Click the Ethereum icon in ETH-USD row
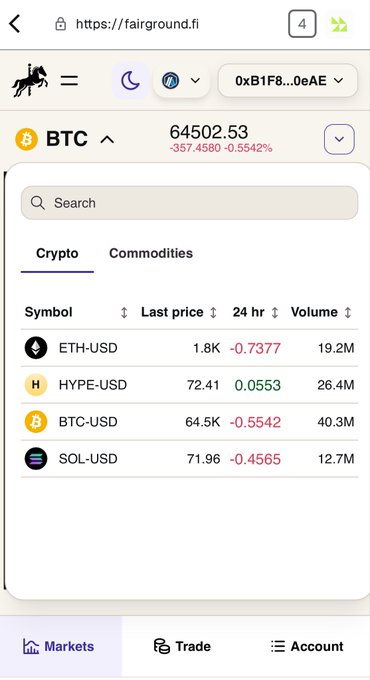Viewport: 370px width, 680px height. 36,348
